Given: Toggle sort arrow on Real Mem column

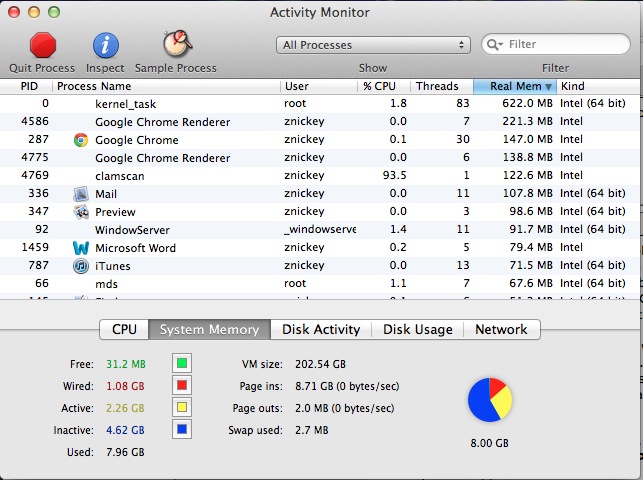Looking at the screenshot, I should tap(548, 86).
